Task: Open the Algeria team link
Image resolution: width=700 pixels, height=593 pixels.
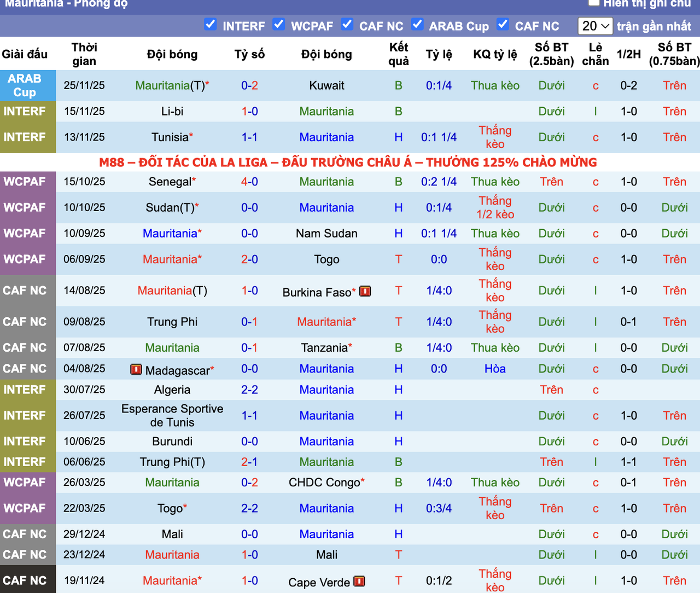Action: click(172, 389)
